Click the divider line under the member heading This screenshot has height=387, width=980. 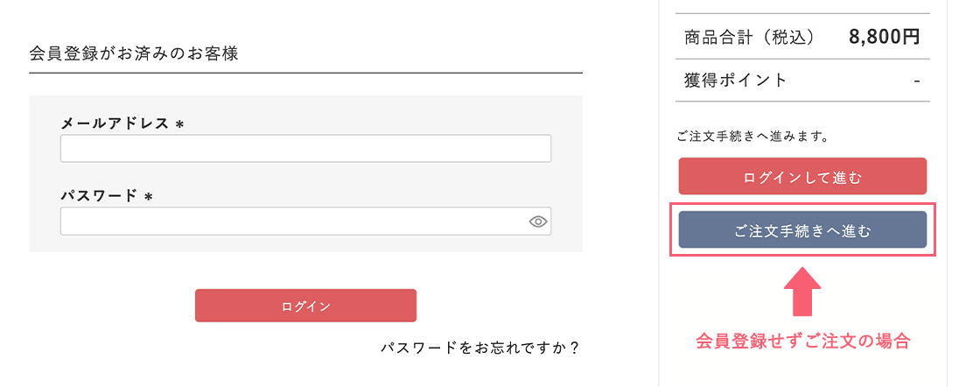click(305, 73)
